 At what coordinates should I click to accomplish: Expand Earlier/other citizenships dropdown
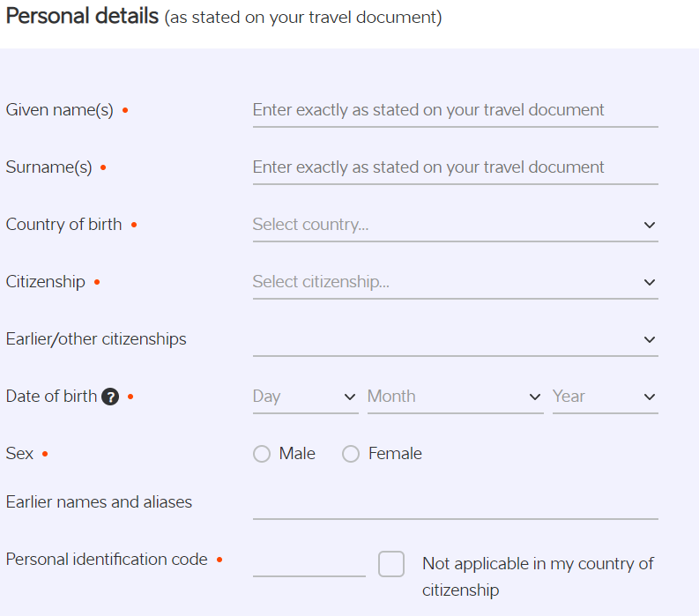(445, 339)
